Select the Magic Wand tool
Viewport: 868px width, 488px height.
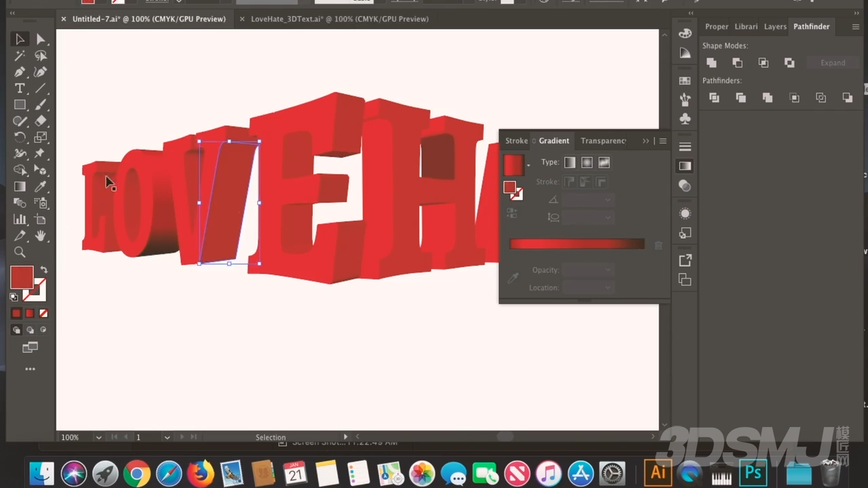point(20,56)
